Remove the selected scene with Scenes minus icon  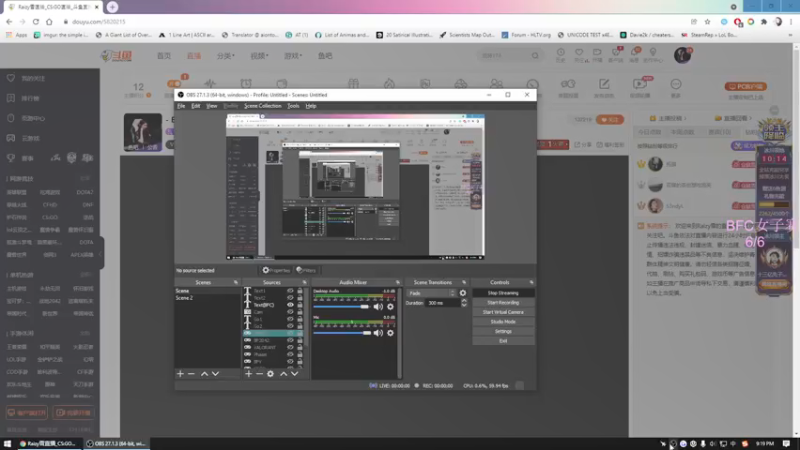191,374
